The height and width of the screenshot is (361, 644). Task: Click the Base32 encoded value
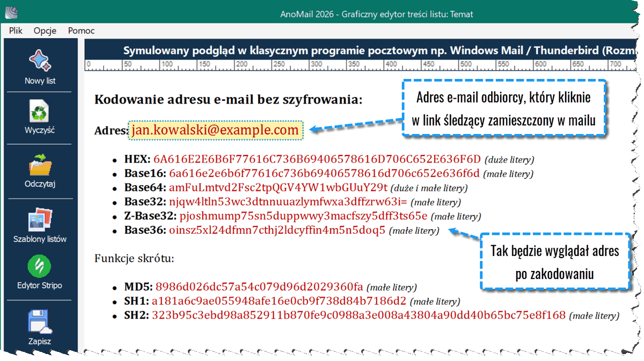[288, 202]
